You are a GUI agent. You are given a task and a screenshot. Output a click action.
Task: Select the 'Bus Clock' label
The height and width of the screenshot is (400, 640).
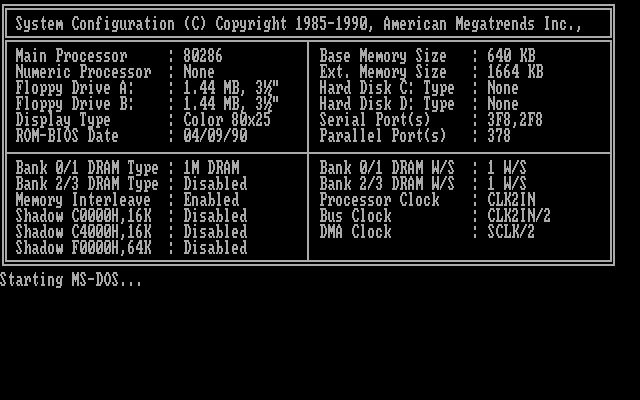pos(355,216)
